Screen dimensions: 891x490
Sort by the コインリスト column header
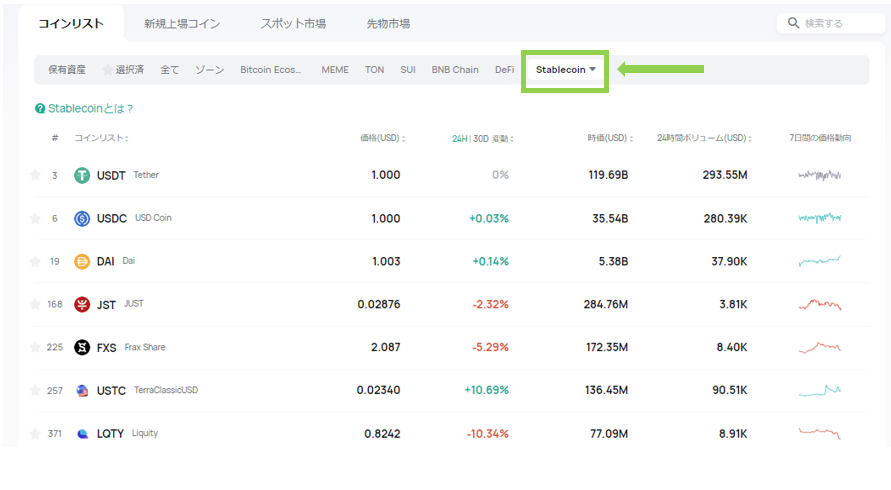coord(102,138)
